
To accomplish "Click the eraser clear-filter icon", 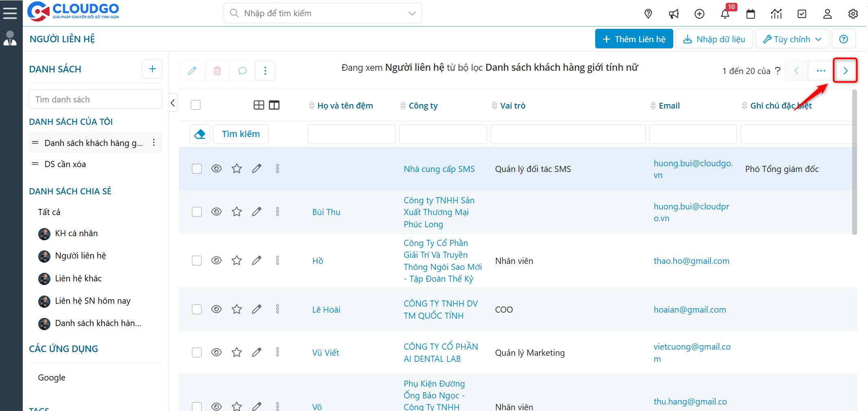I will [x=200, y=134].
